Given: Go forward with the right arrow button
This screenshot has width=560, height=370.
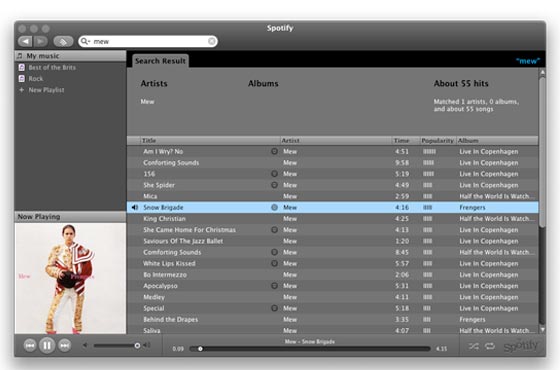Looking at the screenshot, I should (41, 41).
